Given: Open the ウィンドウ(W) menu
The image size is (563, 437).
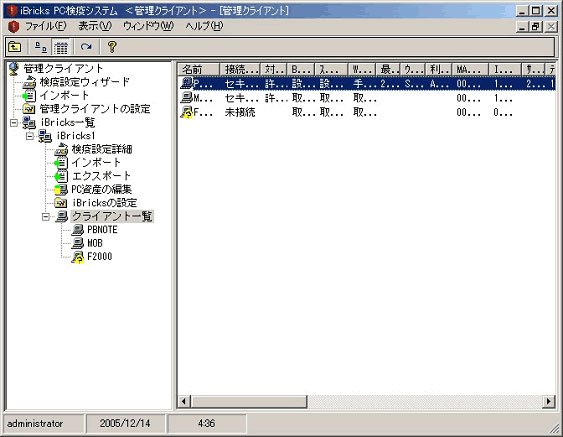Looking at the screenshot, I should (x=148, y=26).
